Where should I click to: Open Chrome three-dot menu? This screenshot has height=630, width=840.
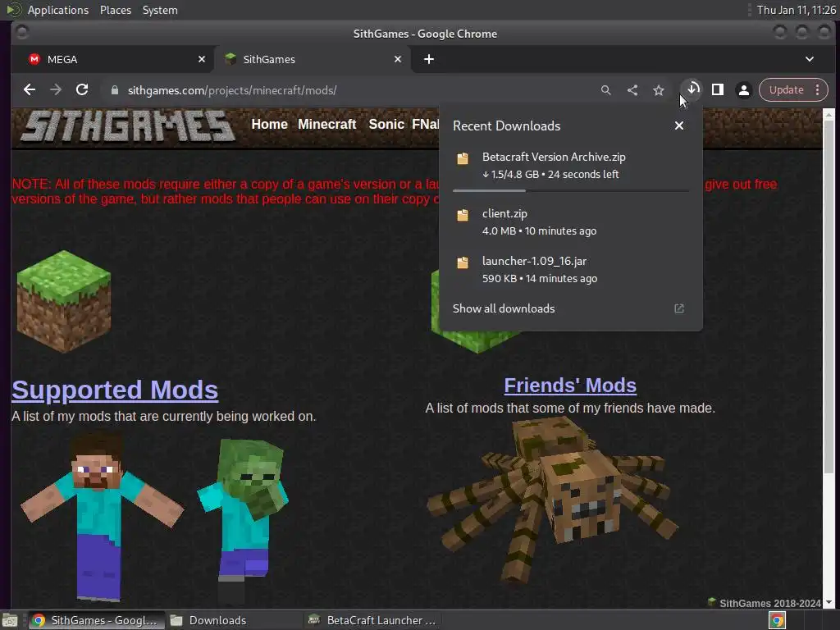point(818,90)
